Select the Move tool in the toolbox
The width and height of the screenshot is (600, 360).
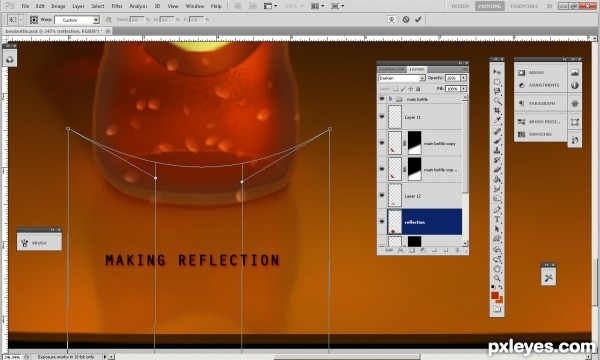tap(497, 72)
